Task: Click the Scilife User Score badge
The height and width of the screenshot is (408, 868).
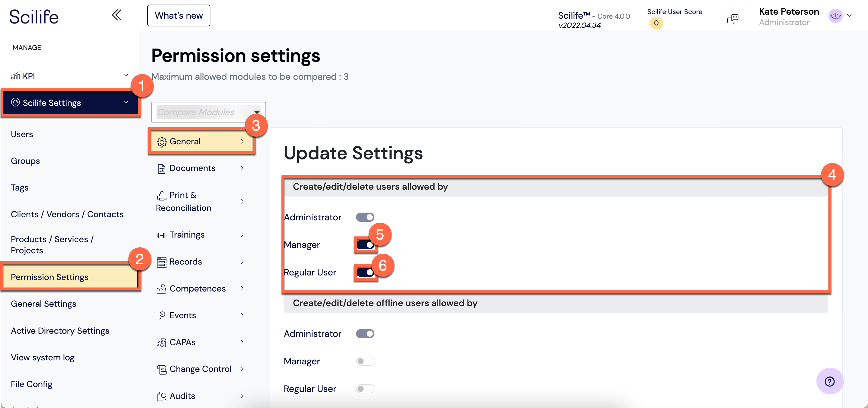Action: (656, 23)
